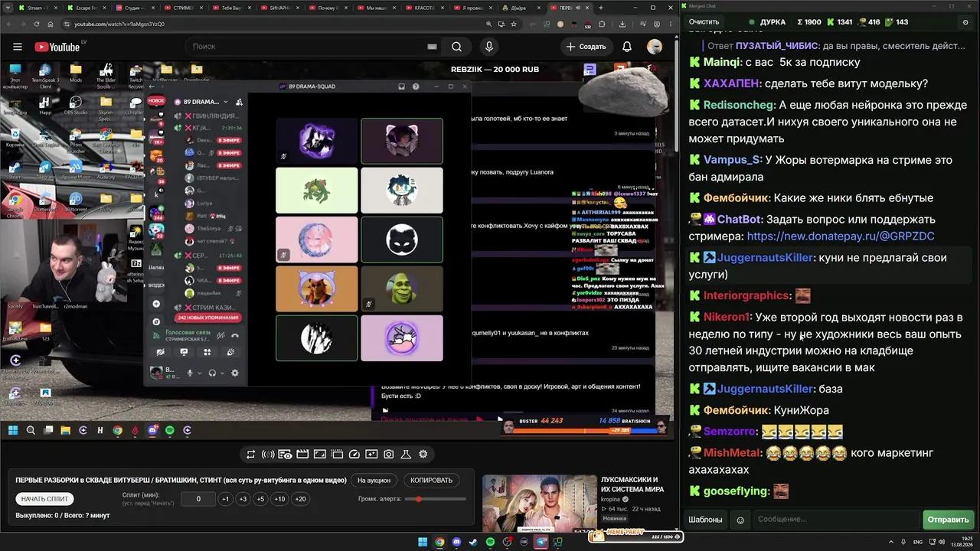Disconnect from the Discord voice channel
This screenshot has width=980, height=551.
point(235,335)
